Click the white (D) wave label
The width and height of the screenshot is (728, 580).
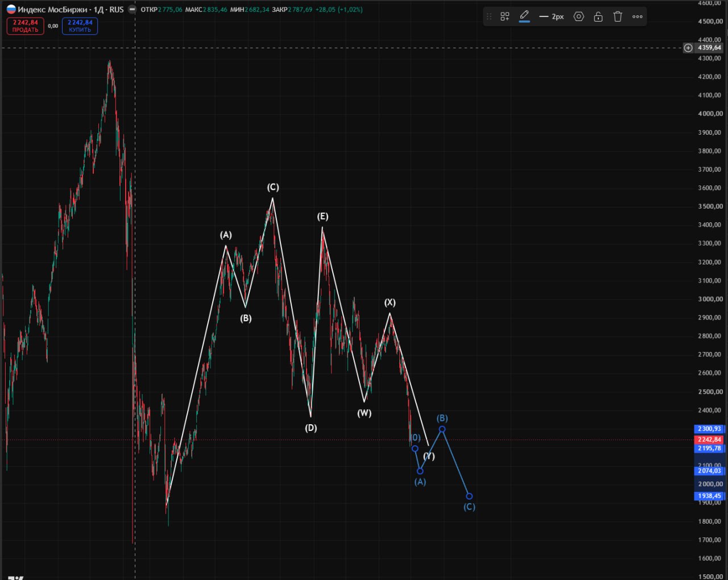click(x=311, y=428)
